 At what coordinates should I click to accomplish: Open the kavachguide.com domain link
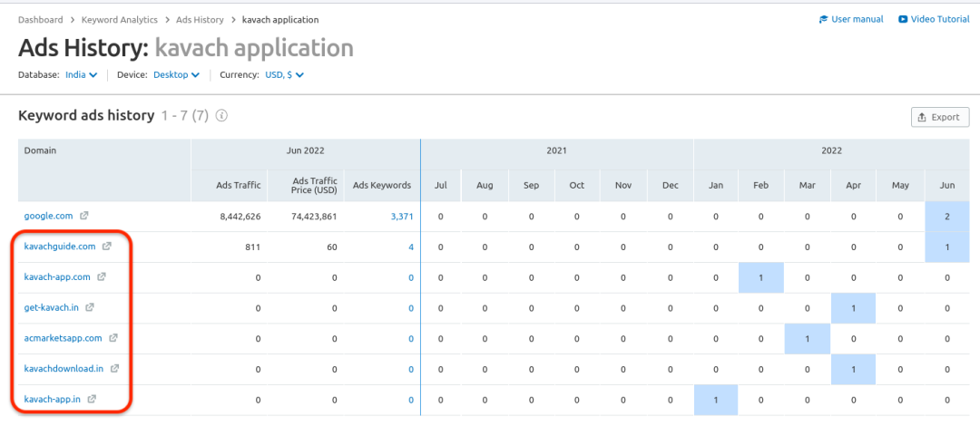(60, 247)
